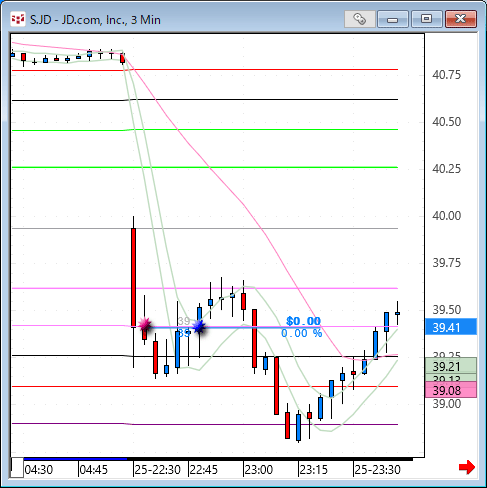Click the 40.00 price axis label
Viewport: 487px width, 488px height.
click(447, 216)
